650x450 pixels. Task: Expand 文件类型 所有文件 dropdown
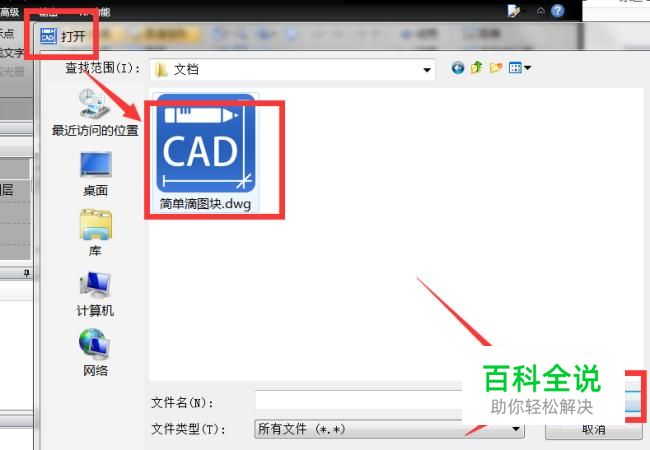[389, 429]
